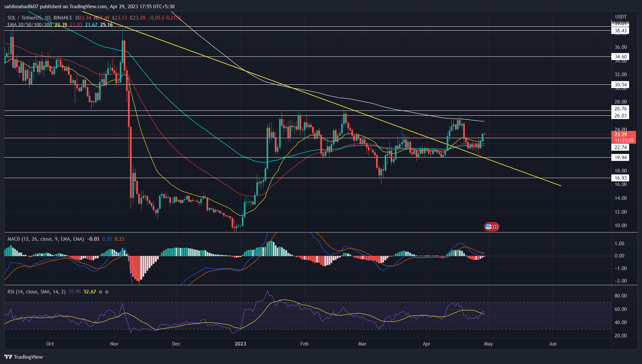This screenshot has height=364, width=642.
Task: Open the RSI (14, close, SMA) indicator legend
Action: (36, 292)
